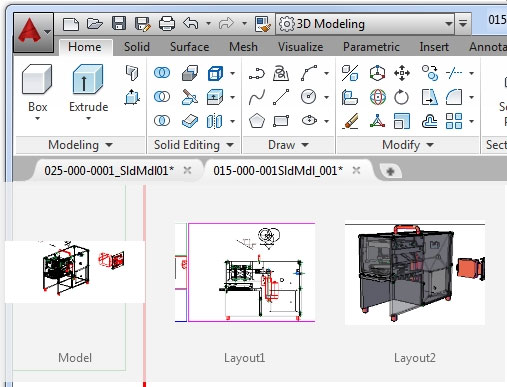Save the drawing with floppy icon

click(119, 23)
